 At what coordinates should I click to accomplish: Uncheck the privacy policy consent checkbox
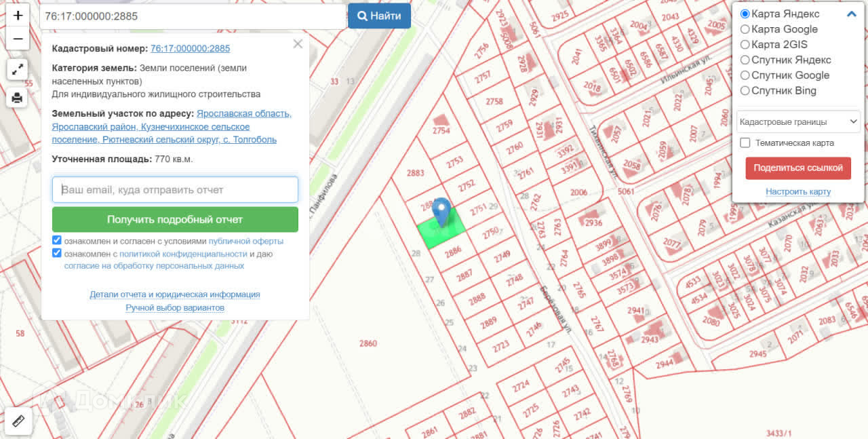point(57,253)
